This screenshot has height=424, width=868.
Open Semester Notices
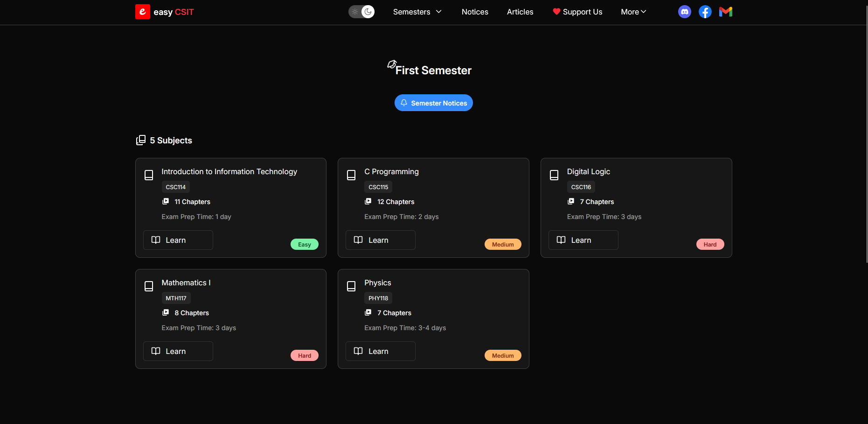[433, 103]
